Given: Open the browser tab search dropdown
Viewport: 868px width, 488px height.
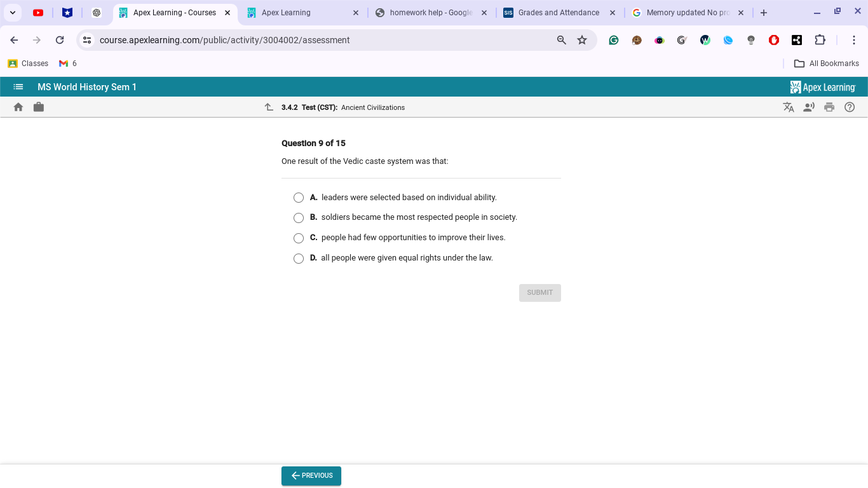Looking at the screenshot, I should click(x=12, y=12).
